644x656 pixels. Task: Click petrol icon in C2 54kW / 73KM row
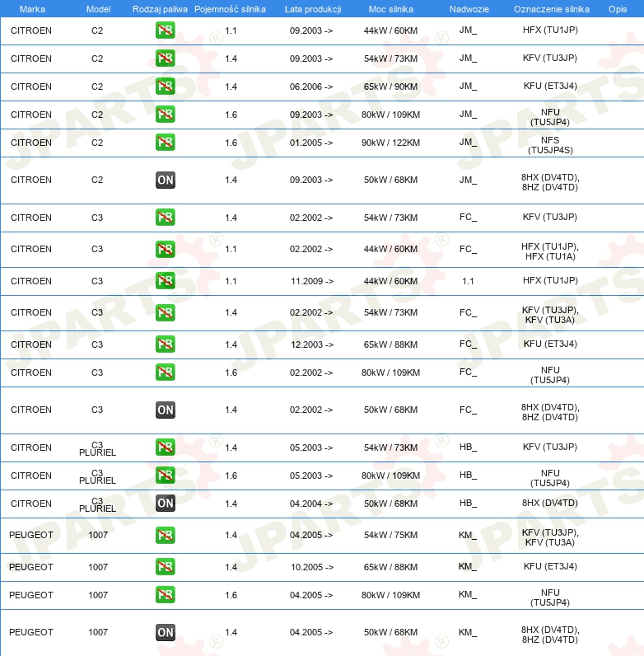tap(166, 59)
